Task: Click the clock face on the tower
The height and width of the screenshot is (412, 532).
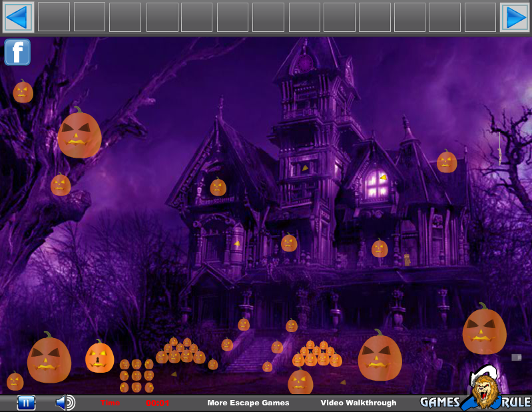Action: (305, 63)
